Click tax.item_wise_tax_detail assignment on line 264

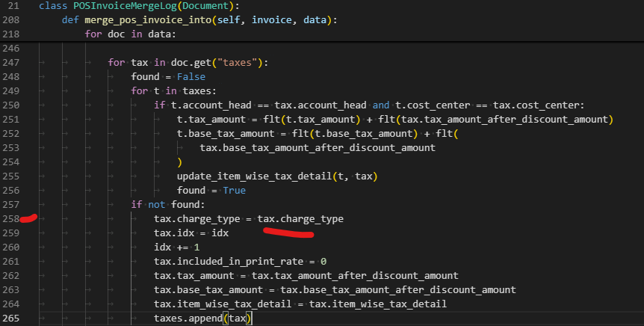[x=300, y=304]
